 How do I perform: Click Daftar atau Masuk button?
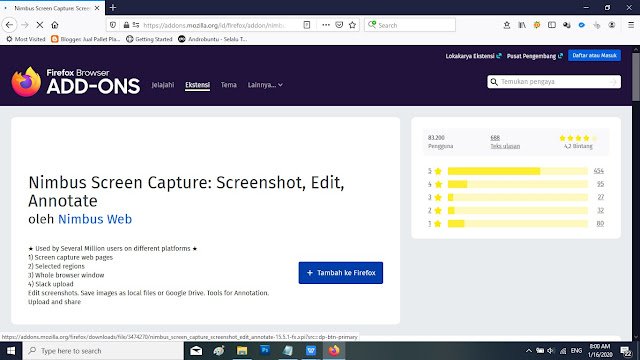click(594, 56)
